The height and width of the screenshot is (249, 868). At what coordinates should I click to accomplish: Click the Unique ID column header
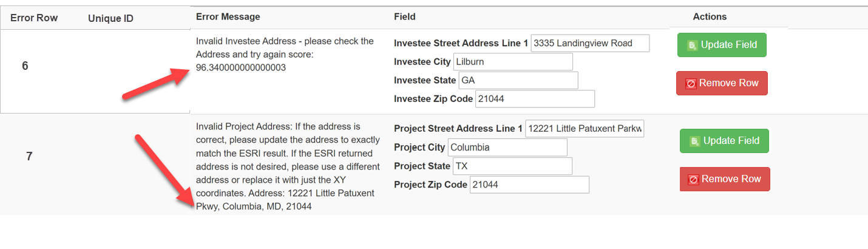pyautogui.click(x=110, y=19)
